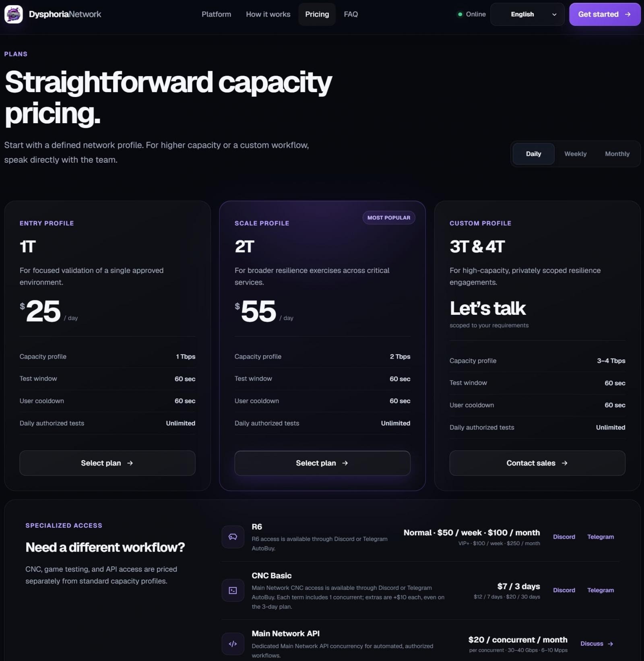Click the DysphoriaNetwork logo icon
Image resolution: width=644 pixels, height=661 pixels.
pyautogui.click(x=14, y=14)
